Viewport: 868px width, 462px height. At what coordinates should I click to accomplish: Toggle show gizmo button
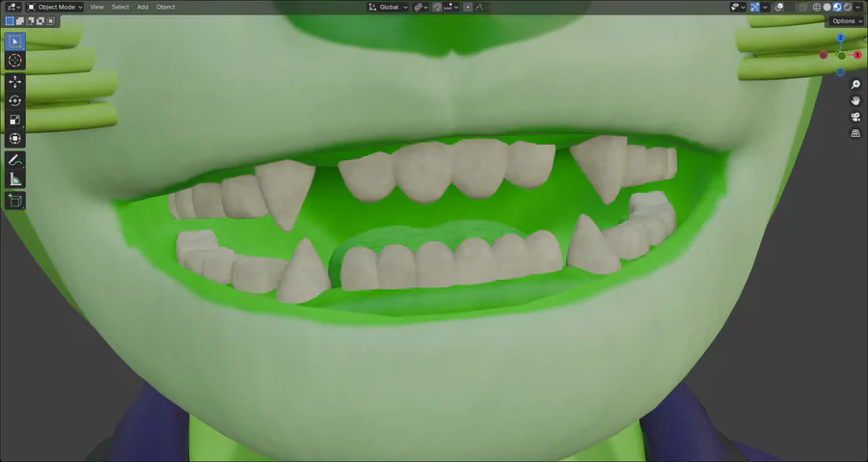coord(755,7)
